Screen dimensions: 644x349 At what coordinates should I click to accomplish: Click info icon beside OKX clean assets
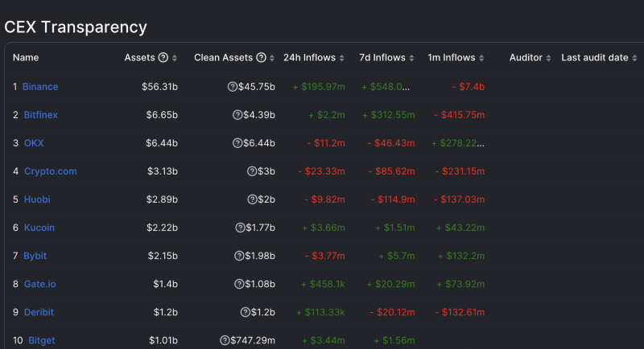pyautogui.click(x=237, y=143)
